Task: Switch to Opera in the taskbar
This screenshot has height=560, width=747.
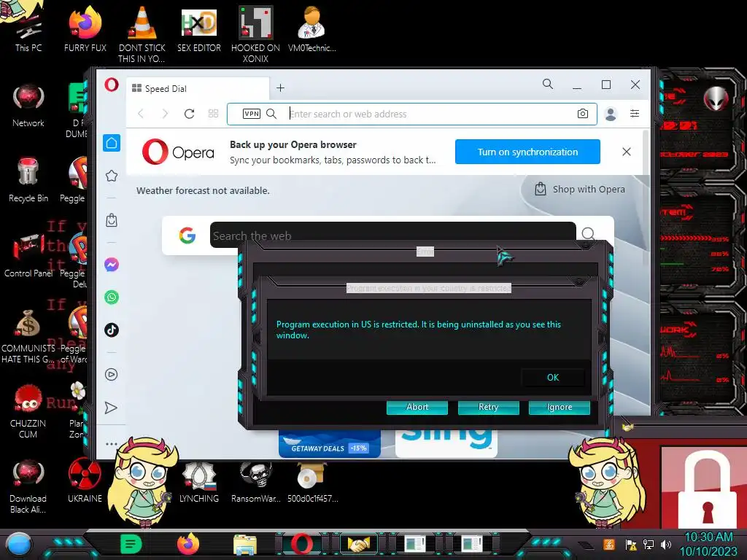Action: (301, 544)
